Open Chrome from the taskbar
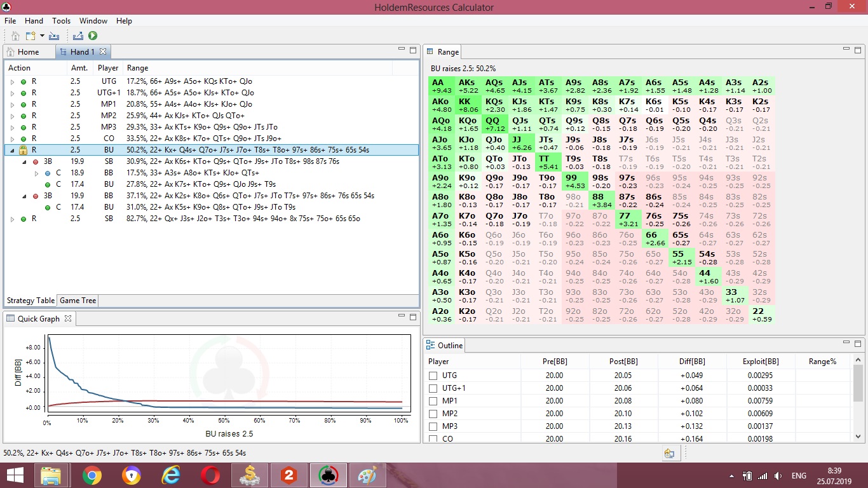Viewport: 868px width, 488px height. coord(92,475)
